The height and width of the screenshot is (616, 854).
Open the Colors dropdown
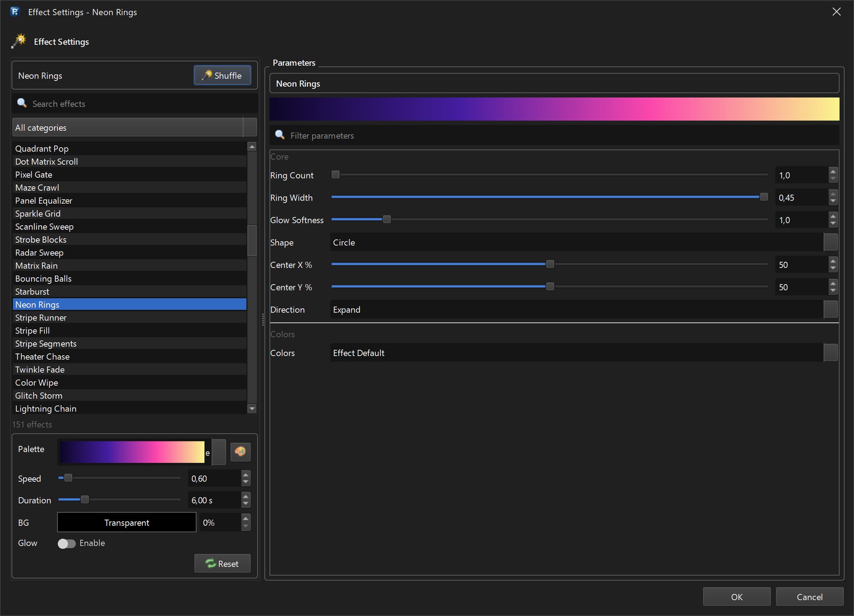coord(584,353)
